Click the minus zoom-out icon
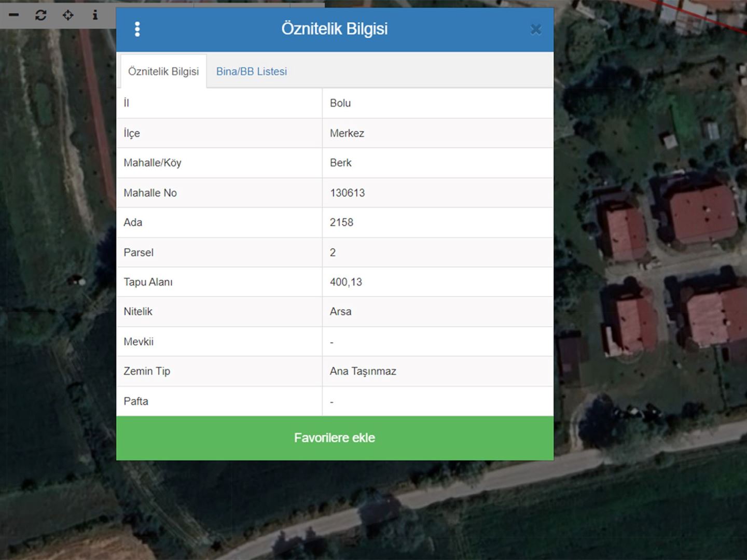The image size is (747, 560). [14, 15]
